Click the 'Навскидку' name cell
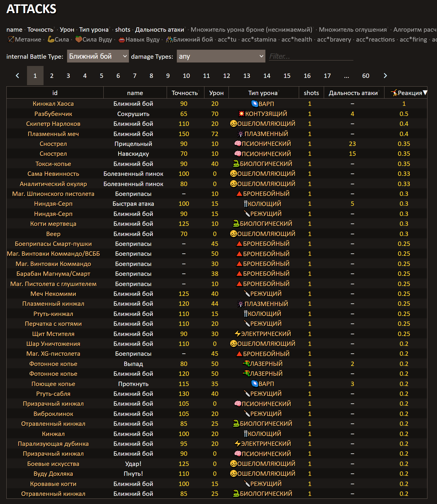 pos(133,153)
